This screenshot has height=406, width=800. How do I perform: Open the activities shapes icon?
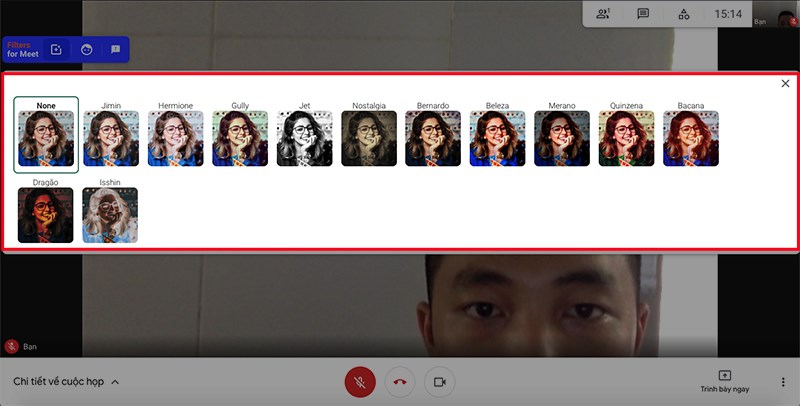(x=684, y=14)
